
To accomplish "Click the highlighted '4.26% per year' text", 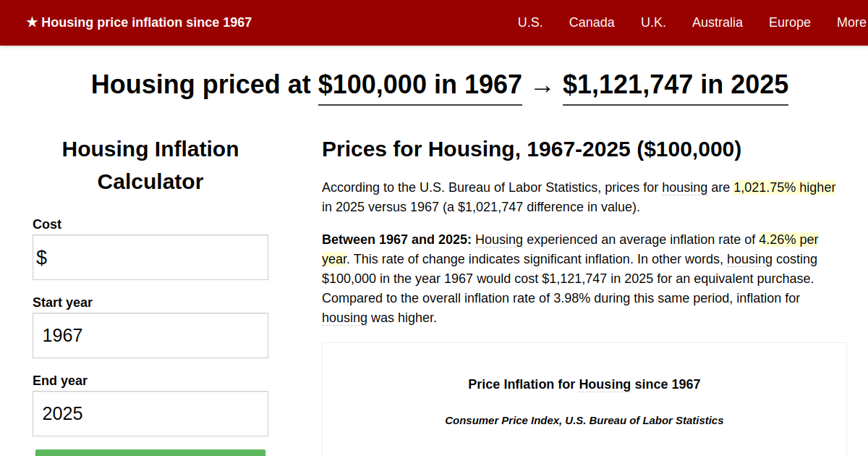I will pyautogui.click(x=788, y=240).
